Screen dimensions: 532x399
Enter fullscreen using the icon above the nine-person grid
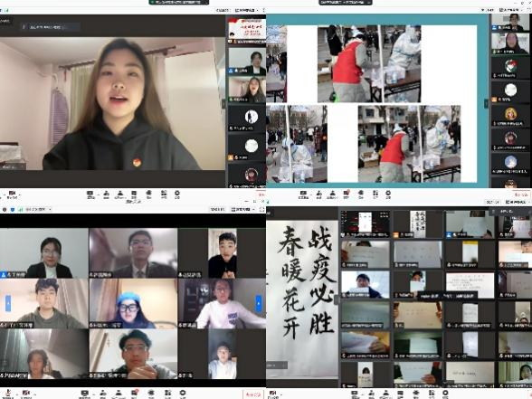[262, 209]
